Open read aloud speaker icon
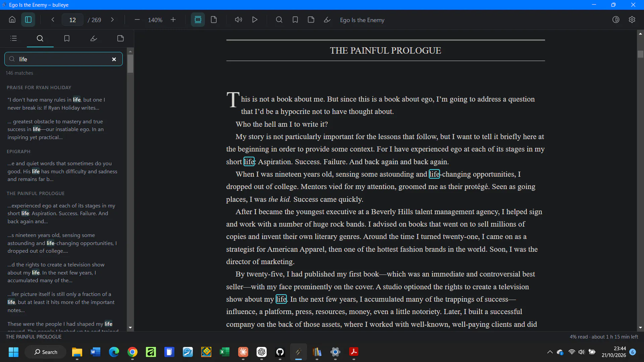This screenshot has height=362, width=644. click(x=238, y=20)
